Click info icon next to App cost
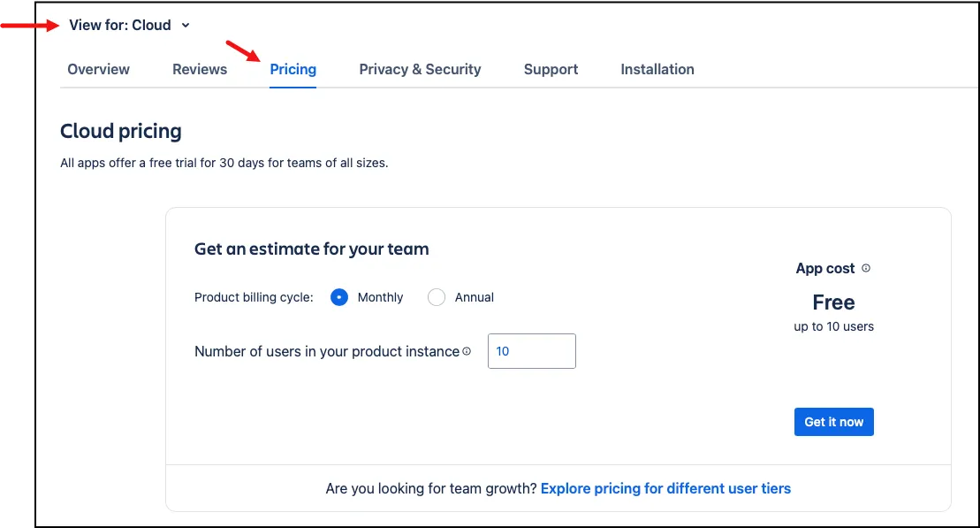Viewport: 980px width, 528px height. [866, 268]
